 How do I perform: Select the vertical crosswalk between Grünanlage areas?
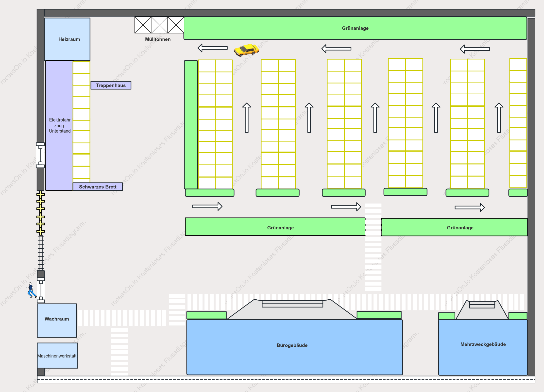point(373,247)
